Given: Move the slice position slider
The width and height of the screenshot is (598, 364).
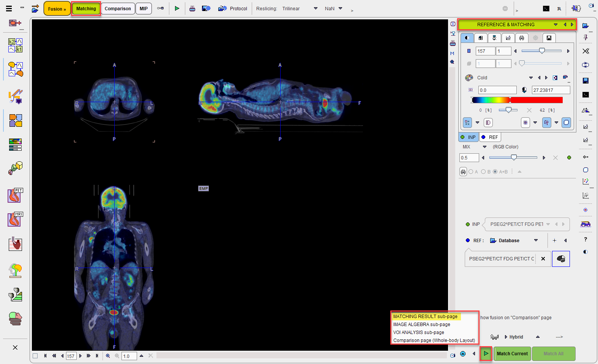Looking at the screenshot, I should tap(542, 51).
